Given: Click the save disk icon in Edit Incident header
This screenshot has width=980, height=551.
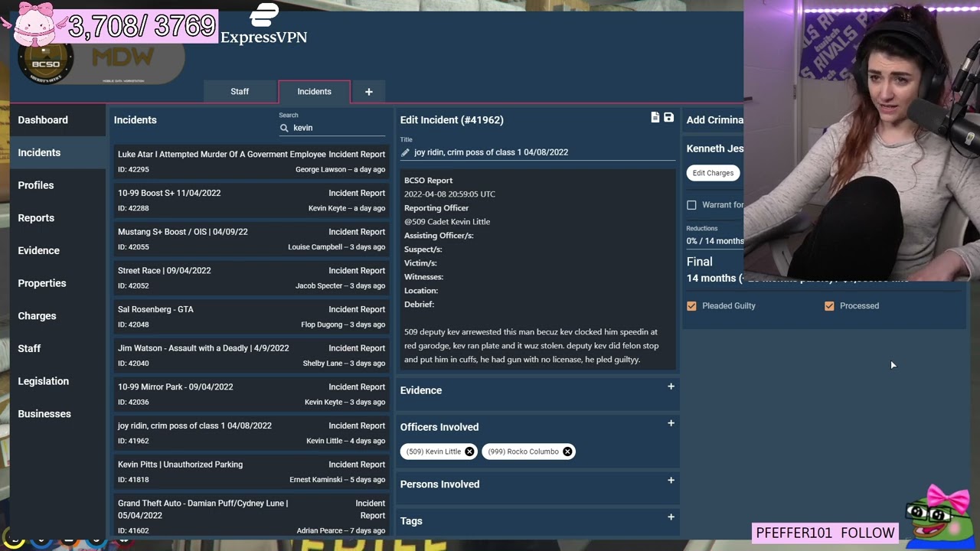Looking at the screenshot, I should pyautogui.click(x=668, y=118).
